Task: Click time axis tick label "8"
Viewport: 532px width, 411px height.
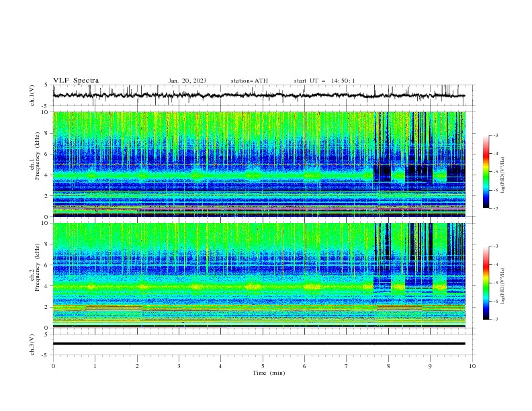Action: click(x=388, y=366)
